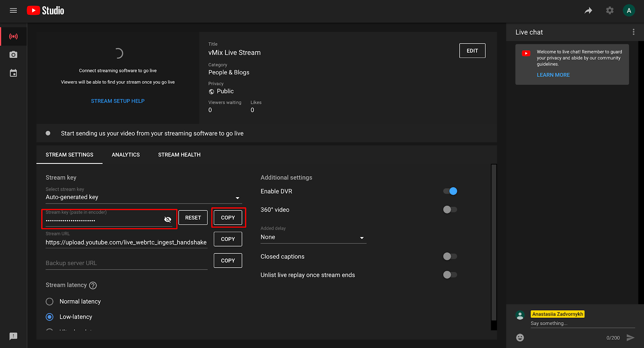The width and height of the screenshot is (644, 348).
Task: Toggle Unlist live replay once stream ends
Action: (x=450, y=275)
